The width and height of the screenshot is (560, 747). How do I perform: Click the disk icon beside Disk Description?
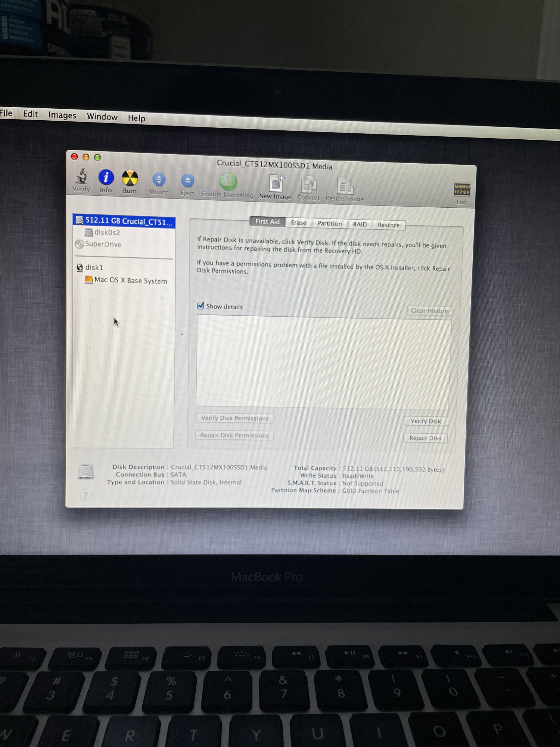(86, 471)
